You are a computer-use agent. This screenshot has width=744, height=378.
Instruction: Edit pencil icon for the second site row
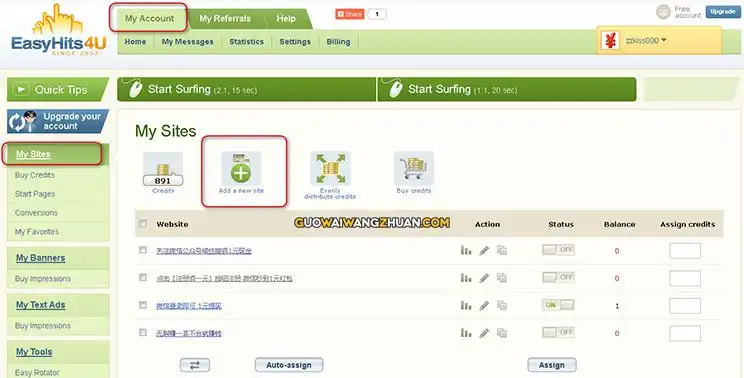pyautogui.click(x=484, y=278)
